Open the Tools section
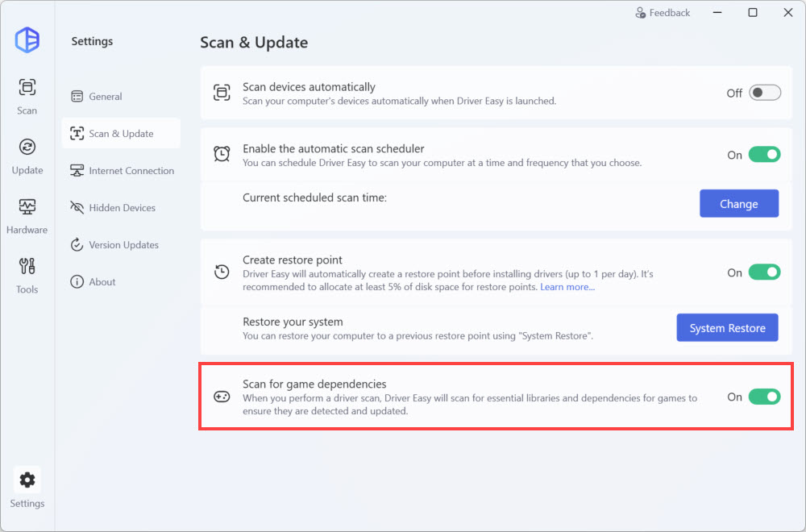 27,275
